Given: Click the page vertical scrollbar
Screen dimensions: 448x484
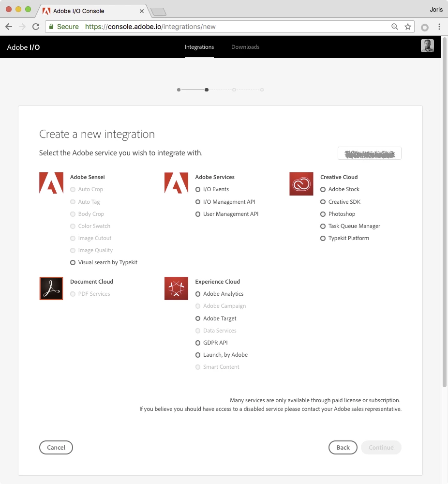Looking at the screenshot, I should click(444, 213).
